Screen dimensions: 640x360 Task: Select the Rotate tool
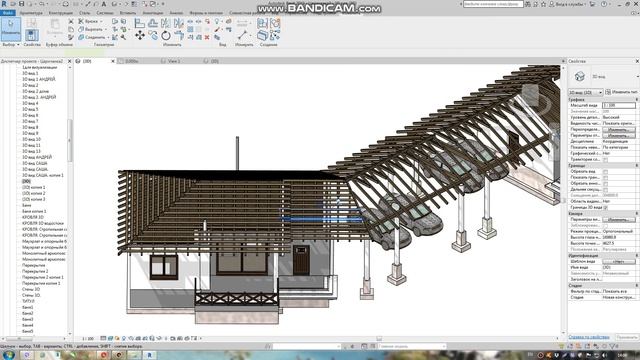point(166,36)
